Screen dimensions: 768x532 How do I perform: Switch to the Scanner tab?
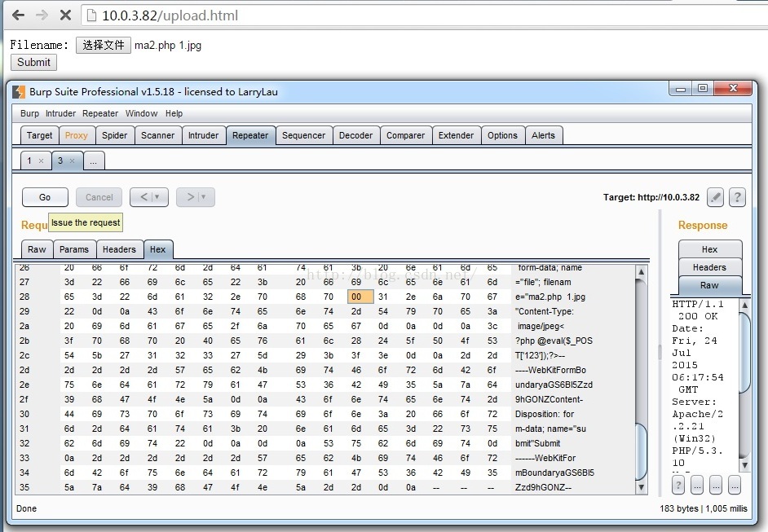157,135
